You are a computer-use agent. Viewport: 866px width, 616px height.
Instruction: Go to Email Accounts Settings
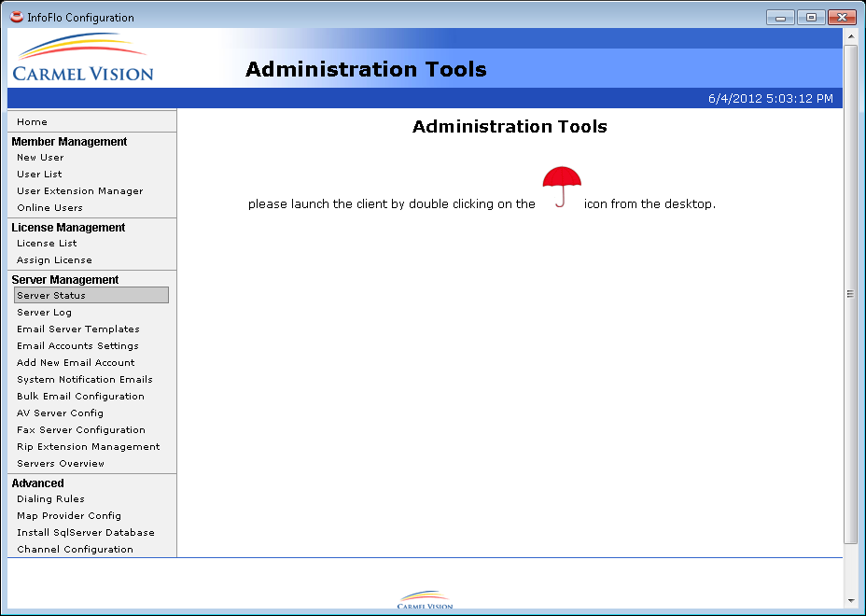click(x=77, y=346)
